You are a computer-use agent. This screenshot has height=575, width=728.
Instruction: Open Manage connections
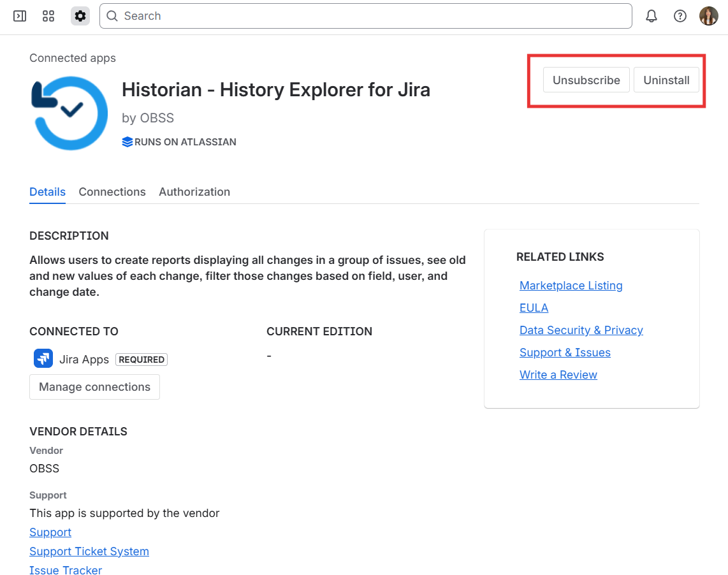pos(94,386)
